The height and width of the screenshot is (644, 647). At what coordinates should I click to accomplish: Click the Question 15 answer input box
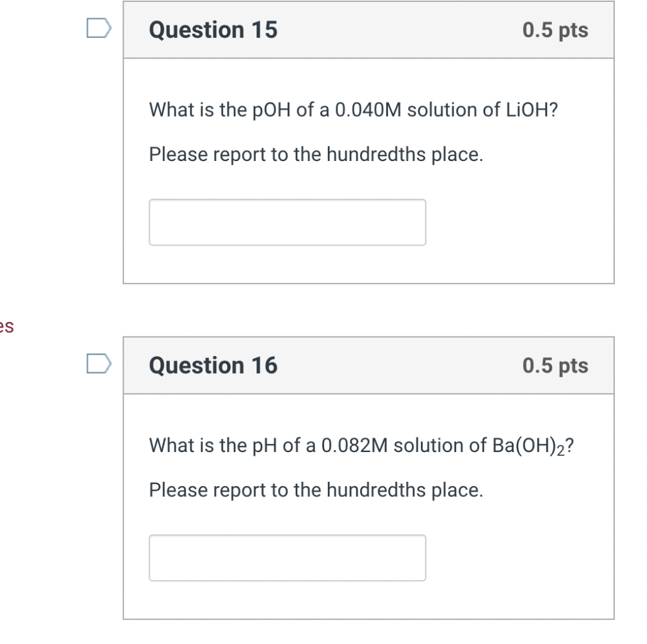coord(287,222)
